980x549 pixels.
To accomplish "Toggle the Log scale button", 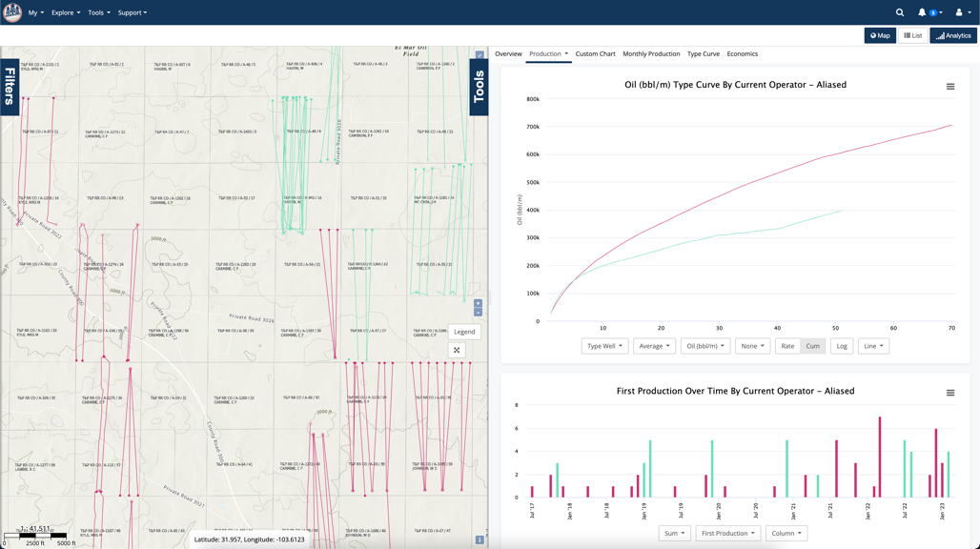I will coord(841,346).
